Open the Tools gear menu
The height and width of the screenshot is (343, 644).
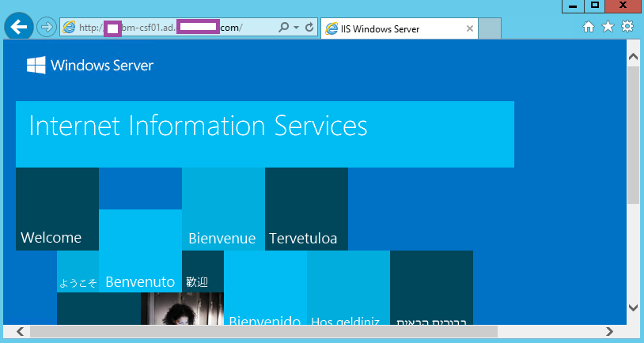tap(627, 27)
